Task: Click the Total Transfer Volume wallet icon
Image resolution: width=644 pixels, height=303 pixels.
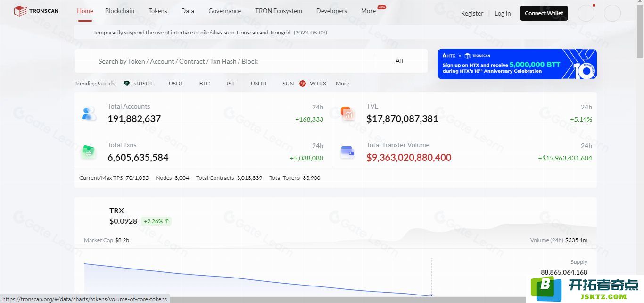Action: (347, 151)
